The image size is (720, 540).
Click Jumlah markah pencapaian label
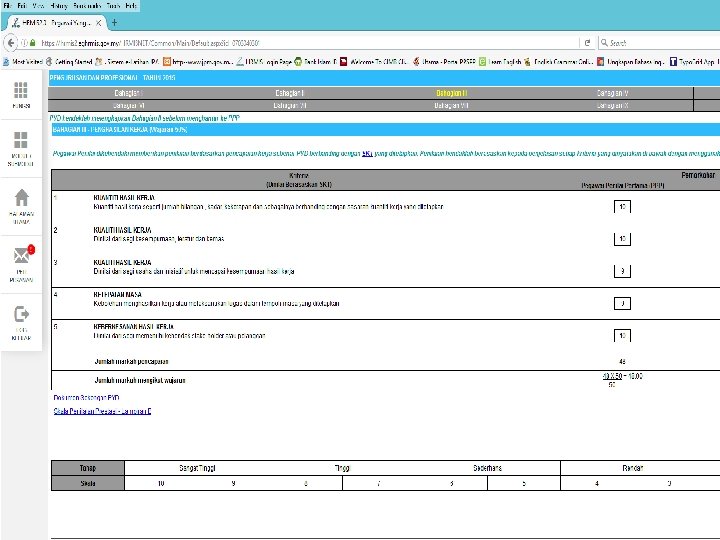pos(131,362)
